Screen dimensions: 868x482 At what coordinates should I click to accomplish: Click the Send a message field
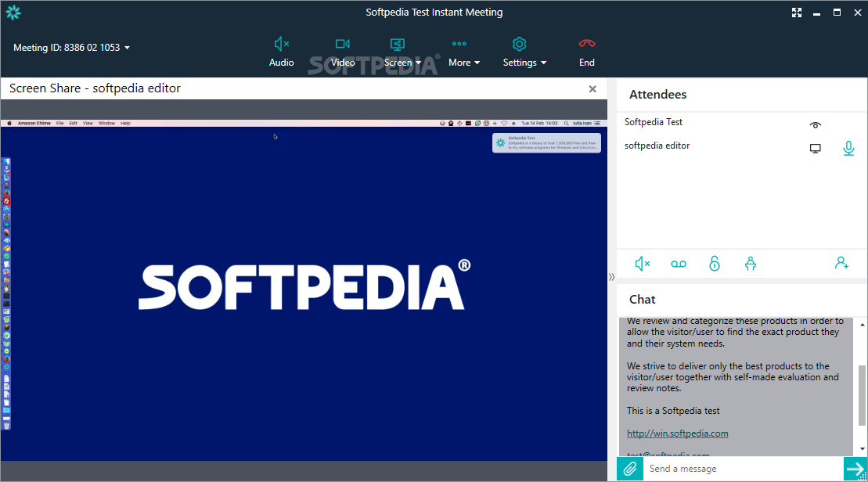743,469
